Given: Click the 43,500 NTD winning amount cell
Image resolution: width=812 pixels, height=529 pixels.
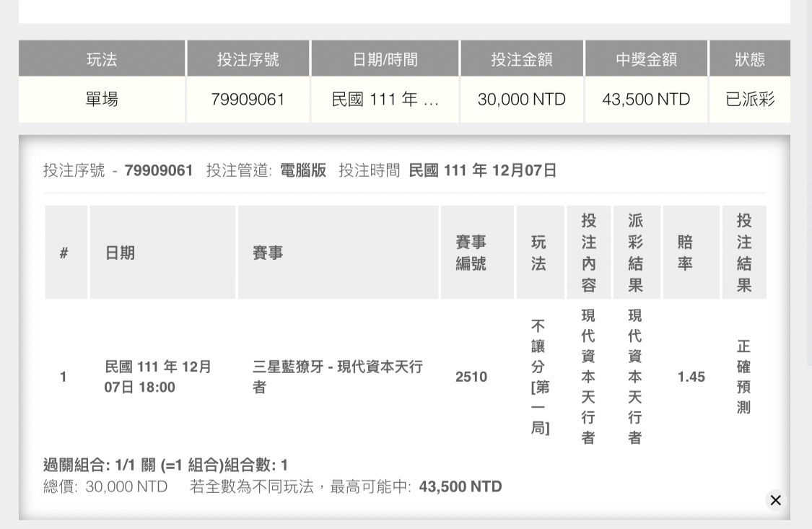Looking at the screenshot, I should click(646, 100).
